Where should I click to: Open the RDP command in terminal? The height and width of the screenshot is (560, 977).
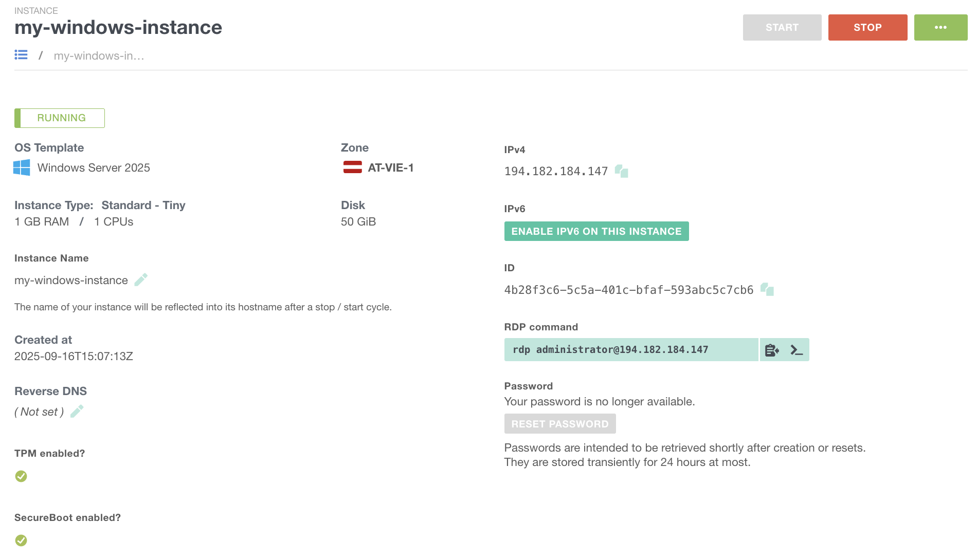point(797,350)
